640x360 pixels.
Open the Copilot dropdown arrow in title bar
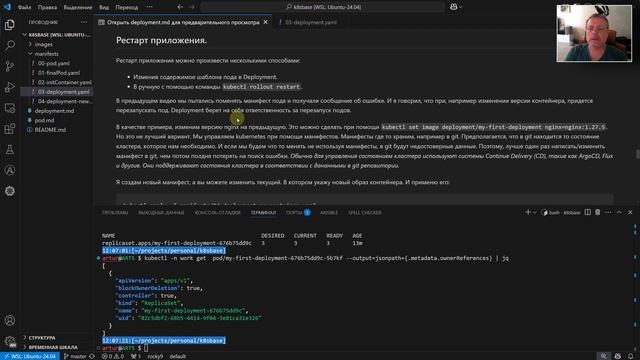point(461,7)
